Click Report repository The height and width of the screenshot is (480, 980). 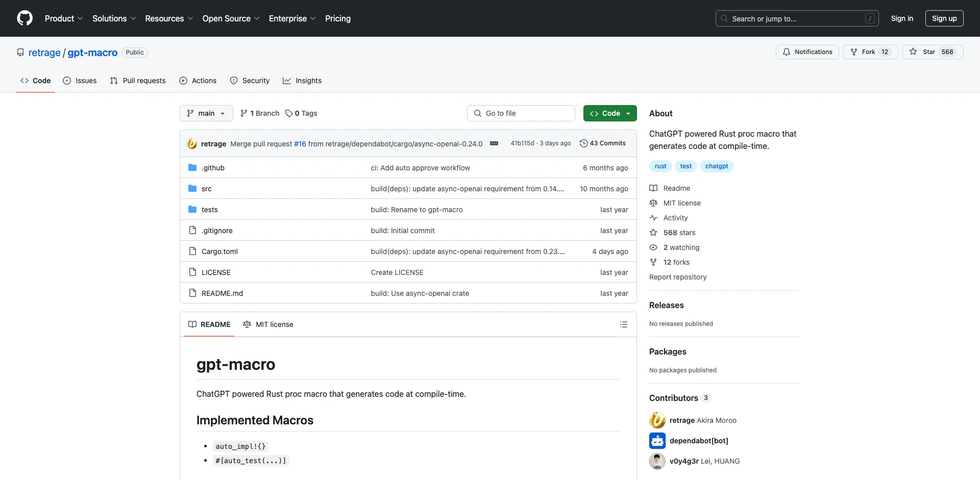click(x=678, y=277)
